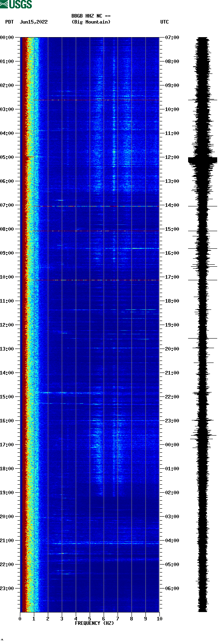Click the 16:00 PDT time label
Viewport: 220px width, 644px height.
coord(7,421)
